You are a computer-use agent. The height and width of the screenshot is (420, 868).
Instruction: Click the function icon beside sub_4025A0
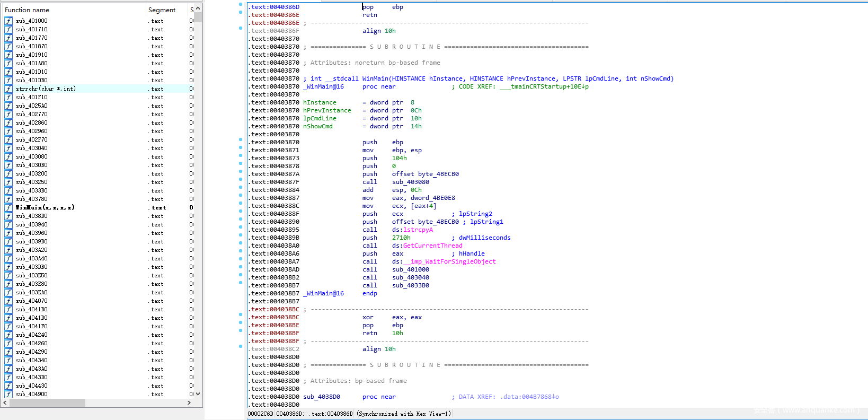tap(8, 106)
